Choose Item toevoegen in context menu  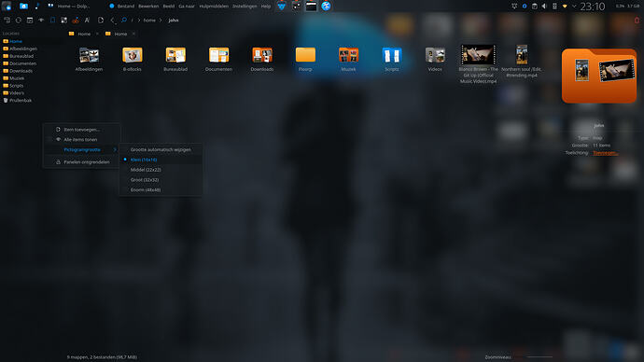82,130
